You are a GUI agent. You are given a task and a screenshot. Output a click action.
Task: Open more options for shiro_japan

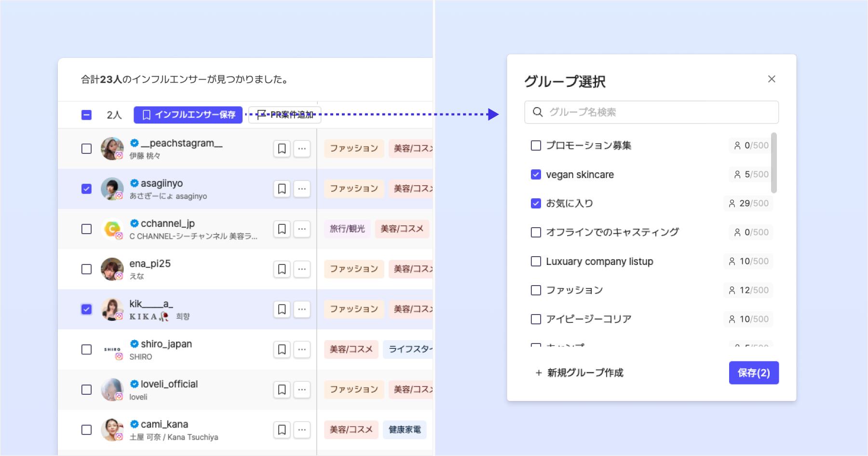(302, 349)
